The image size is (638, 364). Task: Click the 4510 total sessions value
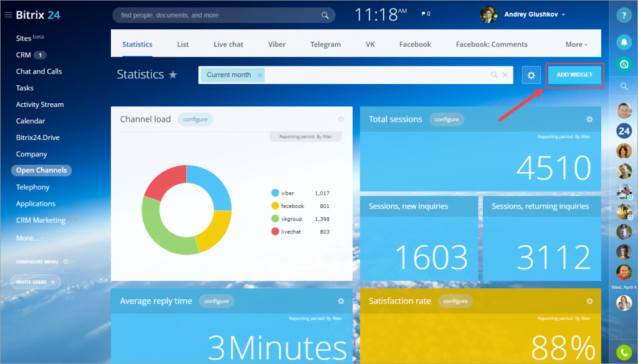pyautogui.click(x=554, y=167)
